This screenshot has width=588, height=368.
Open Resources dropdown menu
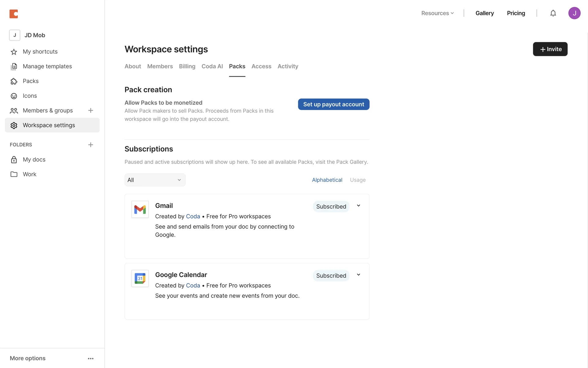tap(437, 13)
